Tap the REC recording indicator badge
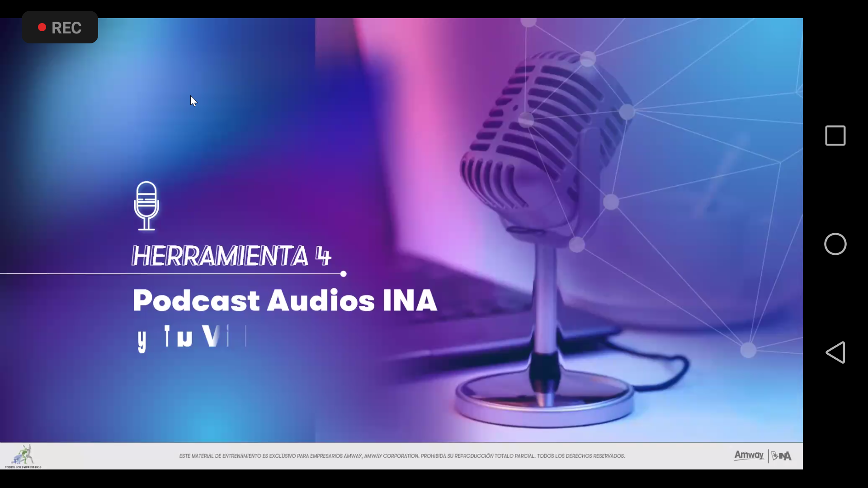868x488 pixels. [x=60, y=28]
